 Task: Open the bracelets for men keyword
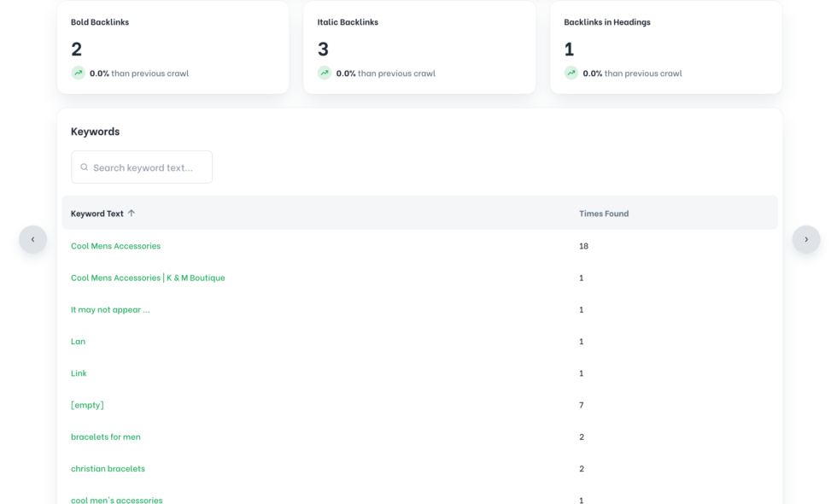tap(106, 437)
